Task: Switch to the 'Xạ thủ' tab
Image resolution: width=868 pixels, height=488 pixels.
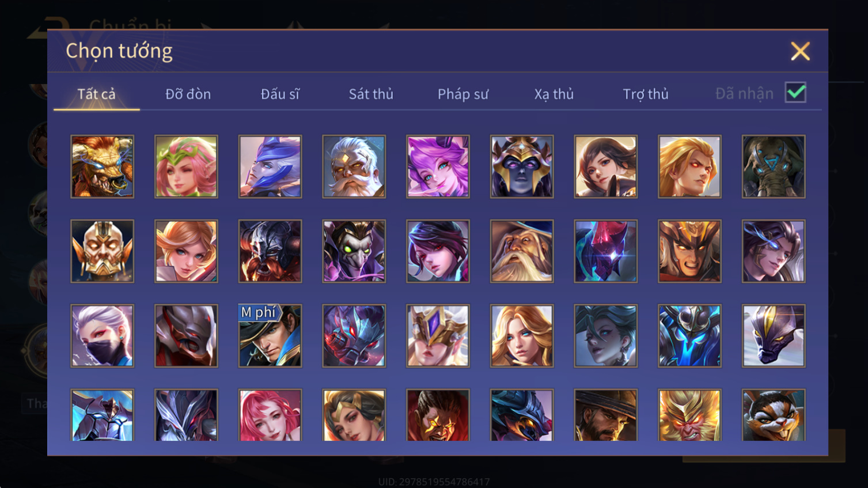Action: (554, 94)
